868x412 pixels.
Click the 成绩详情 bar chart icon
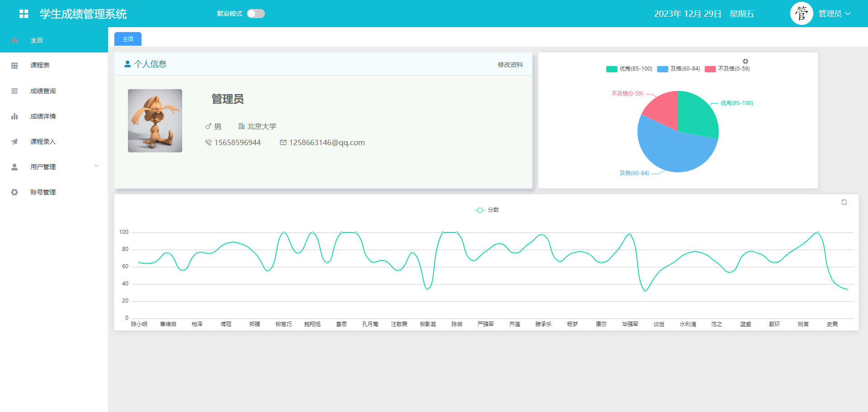(14, 116)
